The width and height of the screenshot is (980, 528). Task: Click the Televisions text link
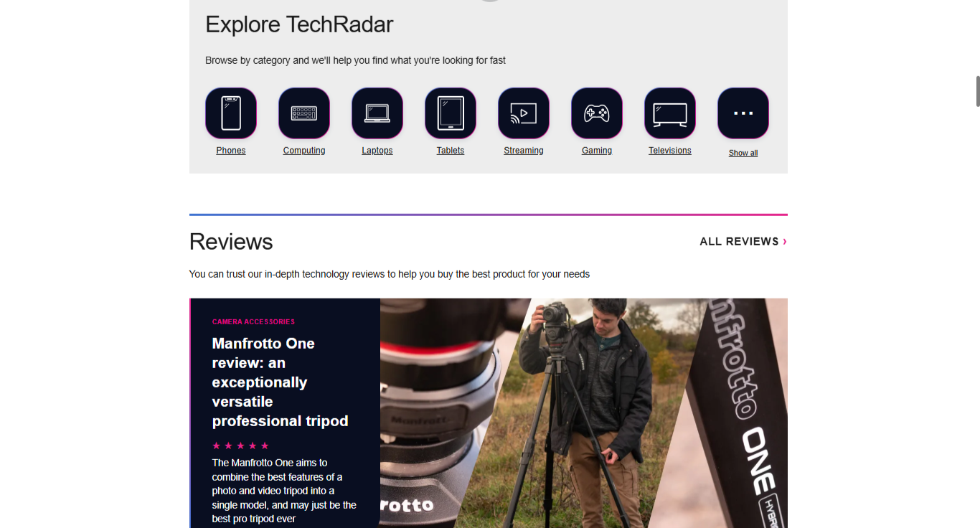tap(669, 150)
